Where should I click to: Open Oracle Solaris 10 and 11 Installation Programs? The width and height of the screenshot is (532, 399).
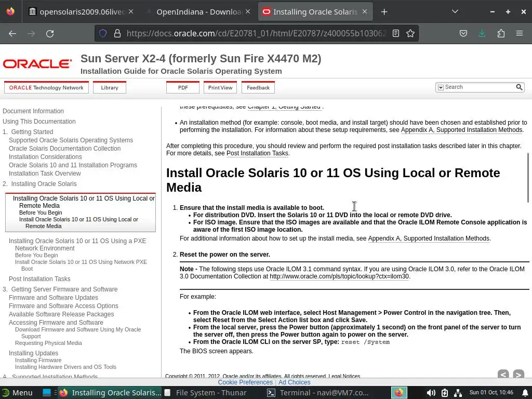coord(73,165)
